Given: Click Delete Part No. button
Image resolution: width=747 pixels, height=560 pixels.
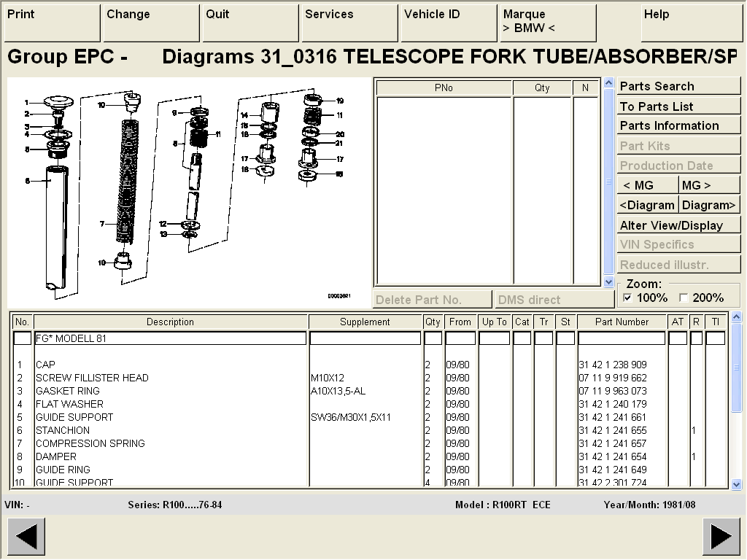Looking at the screenshot, I should 432,300.
